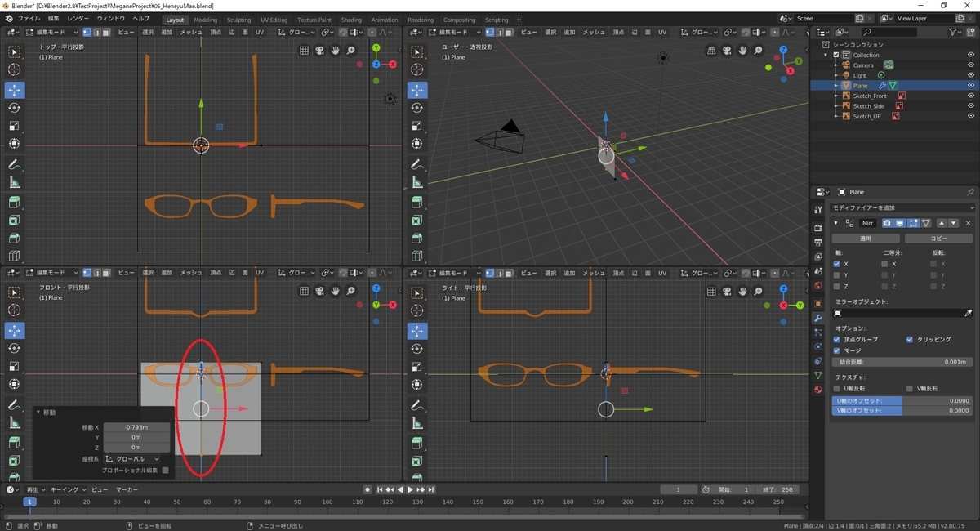Viewport: 980px width, 531px height.
Task: Disable the クリッピング checkbox
Action: pos(910,339)
